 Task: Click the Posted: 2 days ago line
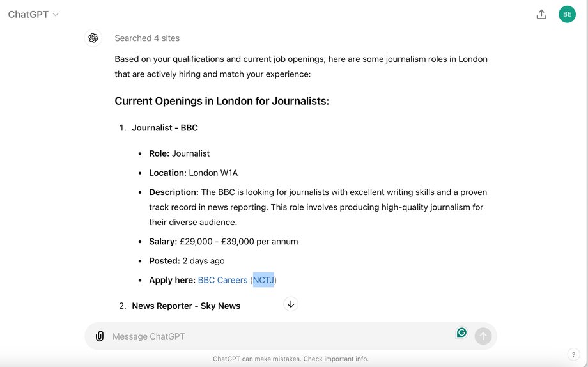pos(187,261)
